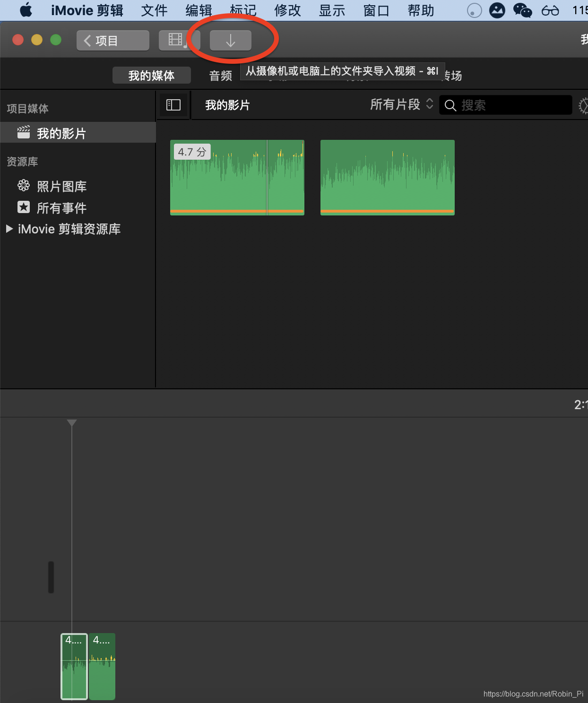Select the second green audio clip thumbnail
The width and height of the screenshot is (588, 703).
point(388,178)
